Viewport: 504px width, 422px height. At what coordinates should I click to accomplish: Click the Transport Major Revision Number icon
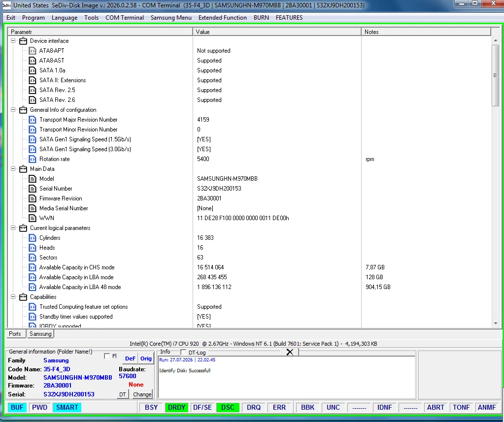33,120
